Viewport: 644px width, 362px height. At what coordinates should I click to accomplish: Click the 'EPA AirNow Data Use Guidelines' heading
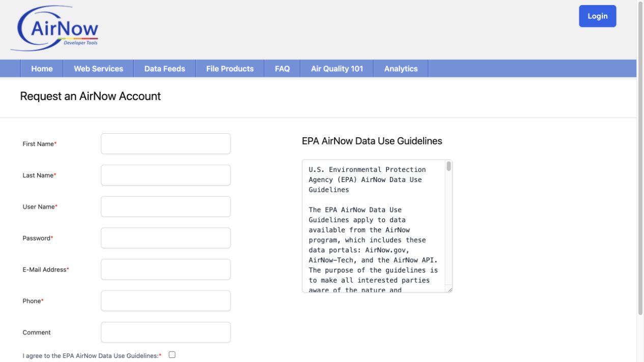(x=372, y=141)
